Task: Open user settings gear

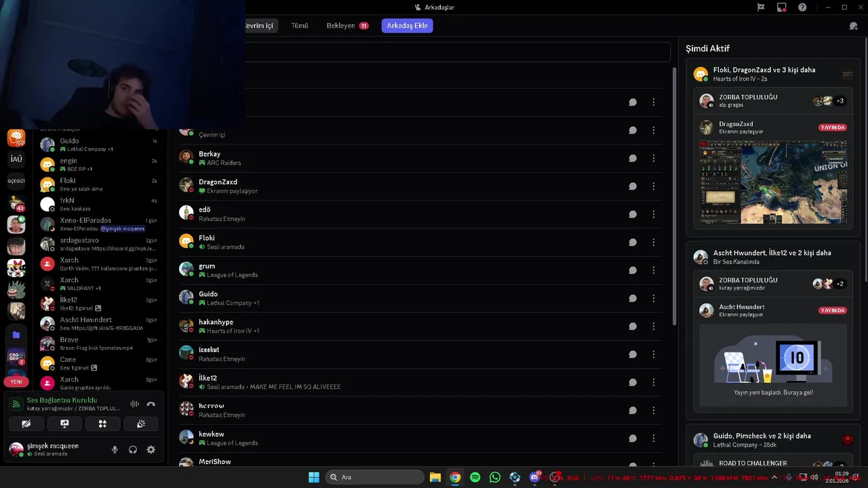Action: coord(151,449)
